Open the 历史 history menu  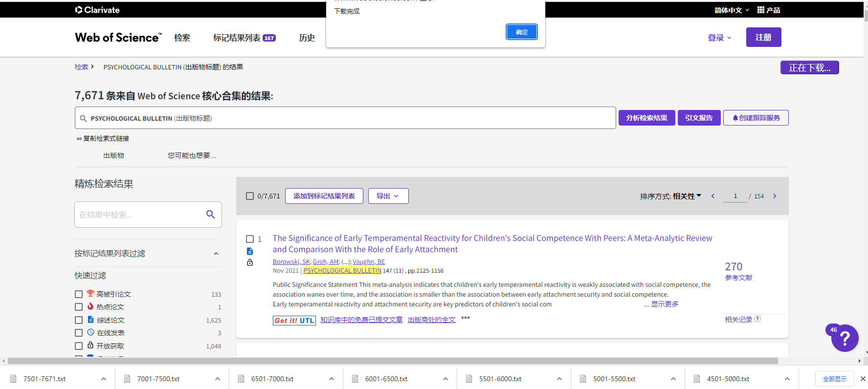click(x=307, y=38)
